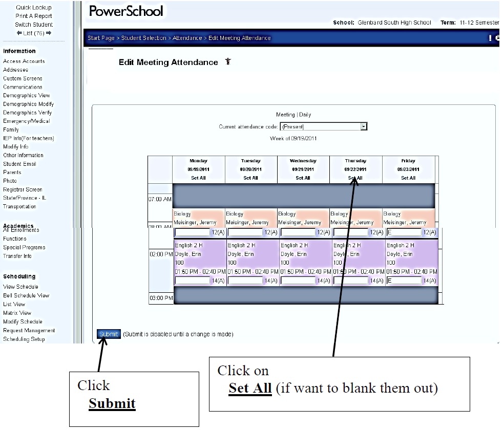The width and height of the screenshot is (504, 431).
Task: Click the exclamation alert icon in header
Action: 490,38
